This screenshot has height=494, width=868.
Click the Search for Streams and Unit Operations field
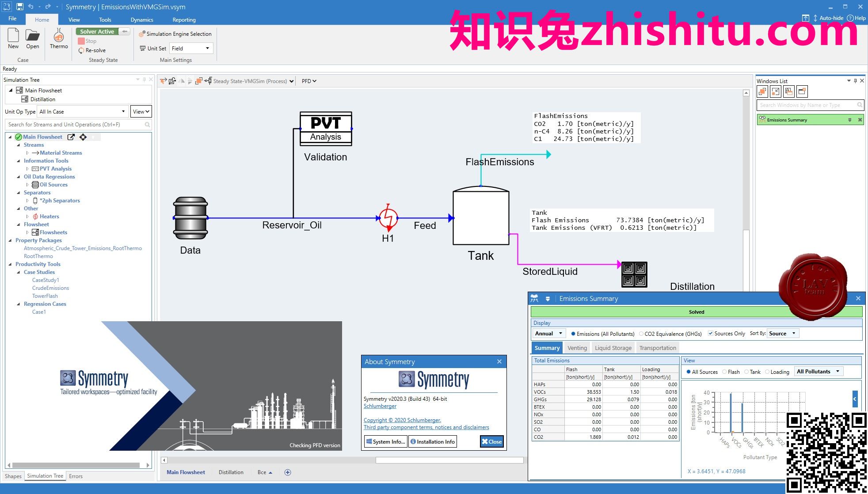(79, 125)
